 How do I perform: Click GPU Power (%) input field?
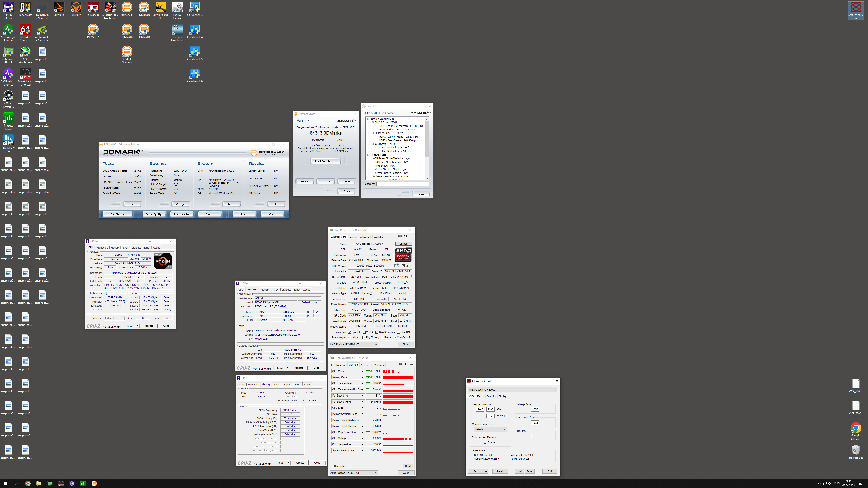click(x=535, y=423)
